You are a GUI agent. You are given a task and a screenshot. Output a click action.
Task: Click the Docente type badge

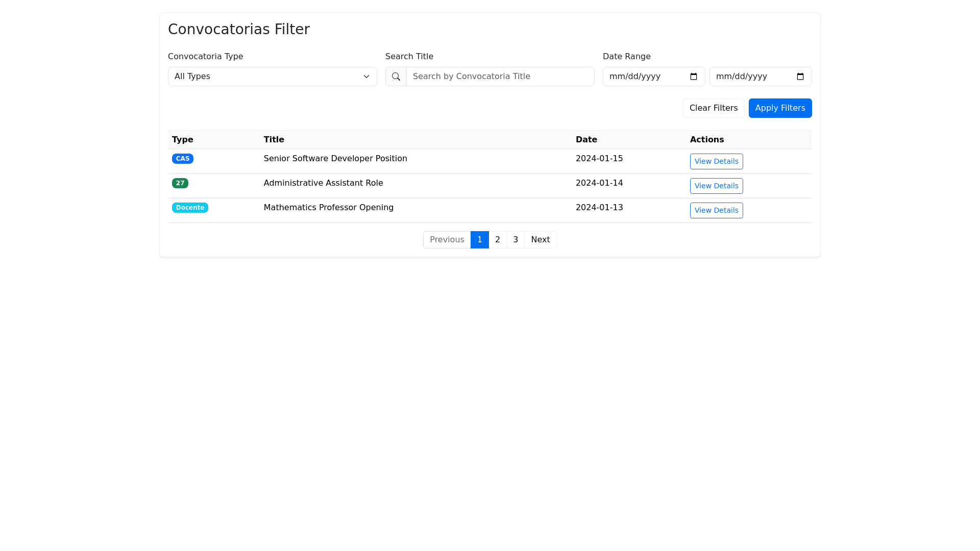[x=190, y=208]
